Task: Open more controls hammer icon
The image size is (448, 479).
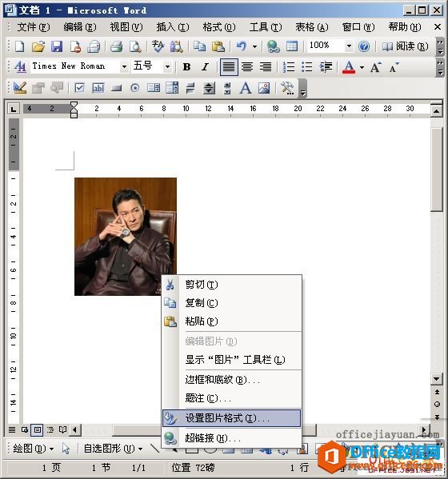Action: (287, 88)
